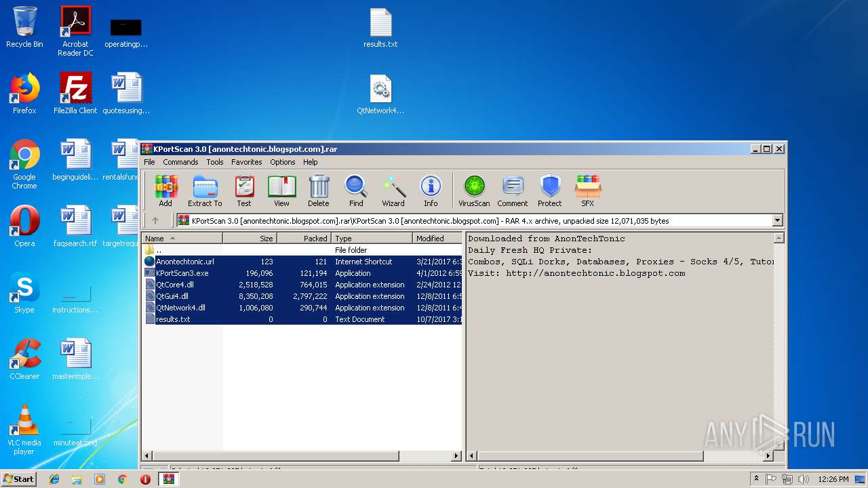Screen dimensions: 868x488
Task: Select the parent folder '..' row
Action: pos(302,250)
